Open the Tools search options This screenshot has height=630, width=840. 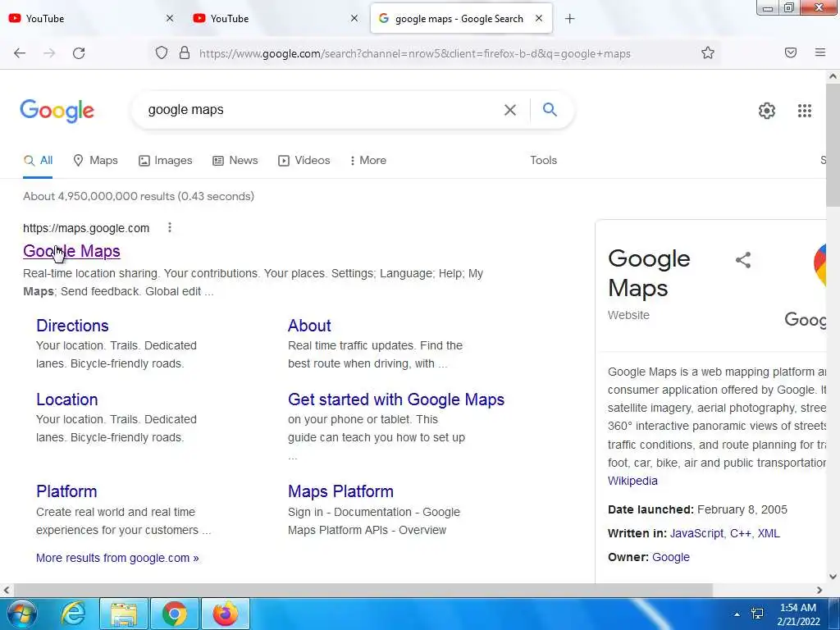543,160
